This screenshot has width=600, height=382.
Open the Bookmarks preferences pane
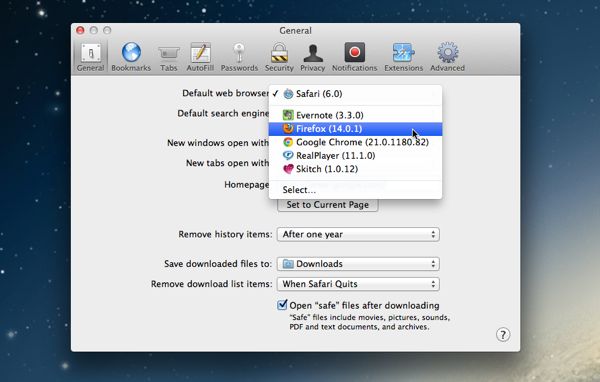click(x=131, y=57)
